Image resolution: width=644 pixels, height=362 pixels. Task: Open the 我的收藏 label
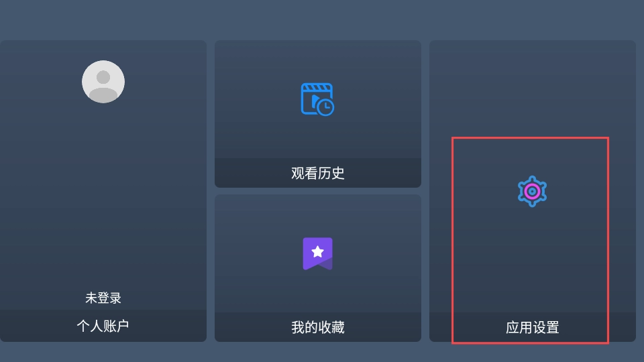317,328
